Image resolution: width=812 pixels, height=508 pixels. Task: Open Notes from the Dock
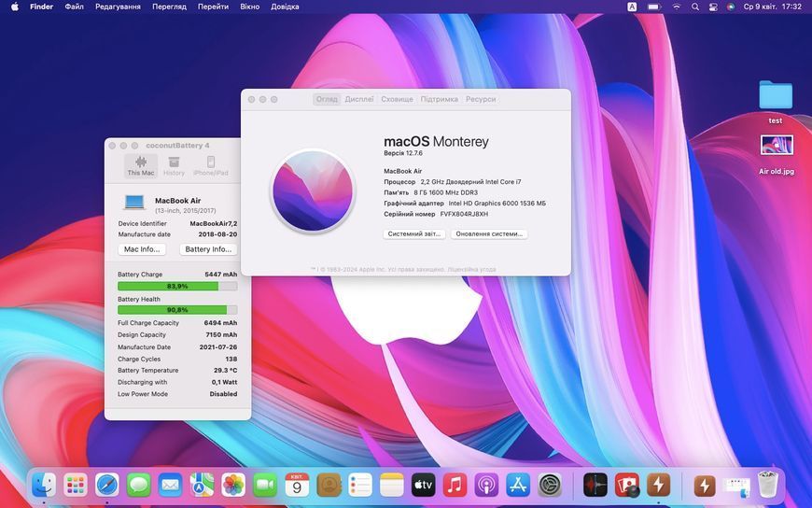click(x=391, y=486)
